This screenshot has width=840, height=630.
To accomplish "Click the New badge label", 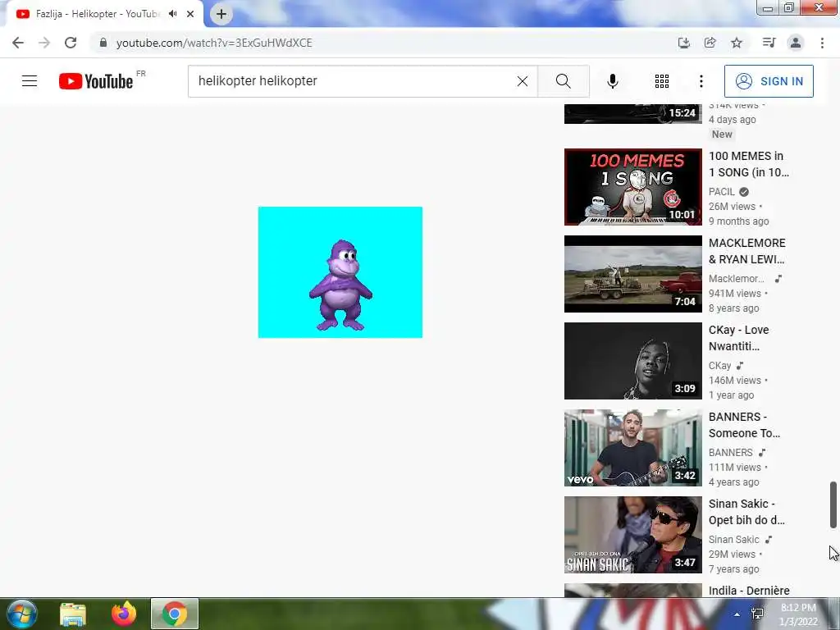I will click(722, 135).
